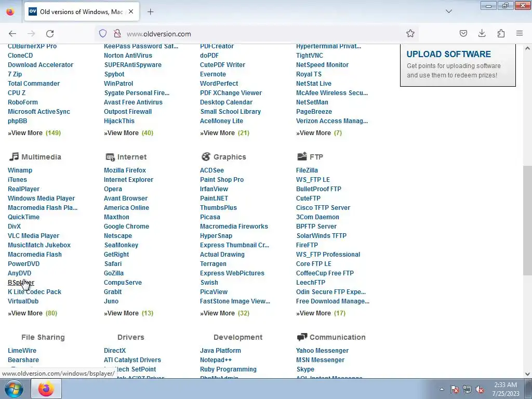Open the Notepad++ link

(216, 360)
